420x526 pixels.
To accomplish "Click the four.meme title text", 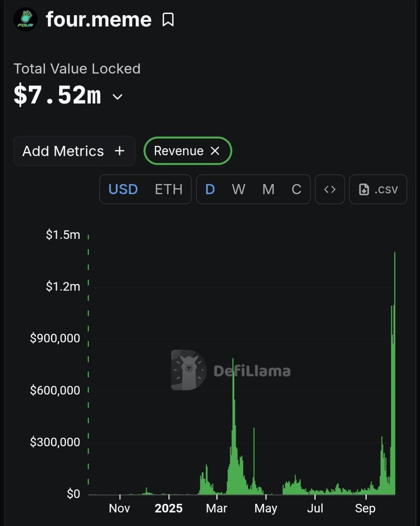I will [x=99, y=19].
